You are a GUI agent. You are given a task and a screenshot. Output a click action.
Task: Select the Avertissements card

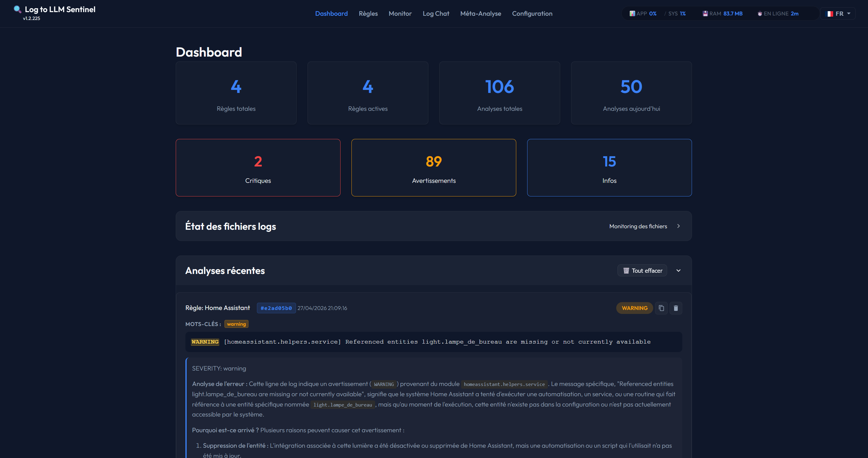pyautogui.click(x=433, y=167)
